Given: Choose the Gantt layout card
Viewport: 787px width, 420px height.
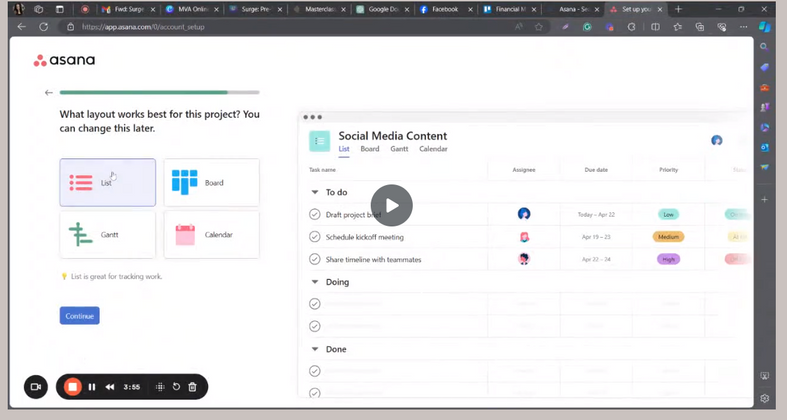Looking at the screenshot, I should pyautogui.click(x=107, y=234).
